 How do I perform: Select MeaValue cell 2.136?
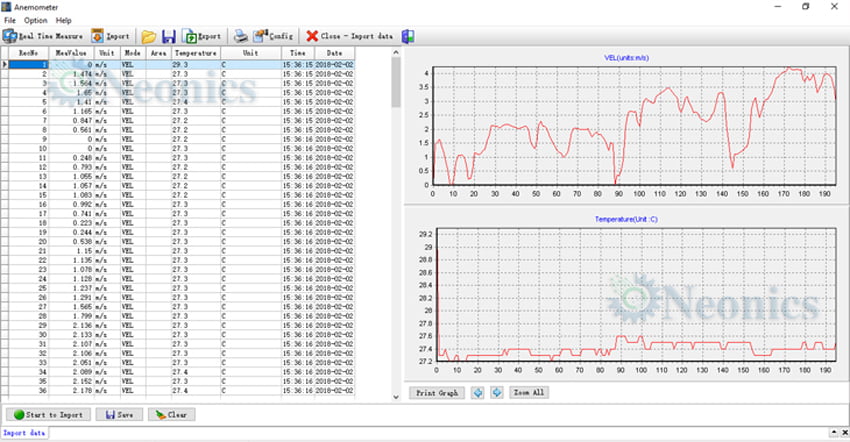[x=72, y=325]
